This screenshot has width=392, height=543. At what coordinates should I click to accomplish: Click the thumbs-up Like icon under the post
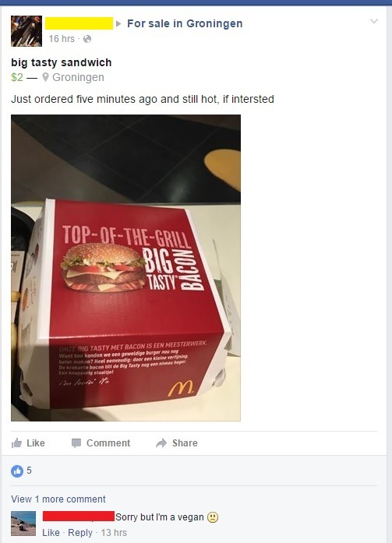[16, 443]
